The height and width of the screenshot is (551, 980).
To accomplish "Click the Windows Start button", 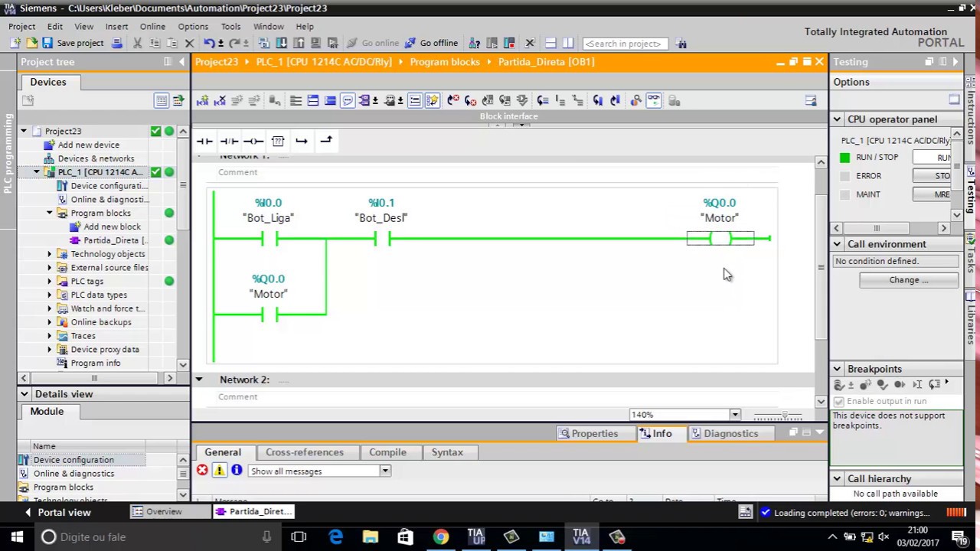I will tap(17, 536).
